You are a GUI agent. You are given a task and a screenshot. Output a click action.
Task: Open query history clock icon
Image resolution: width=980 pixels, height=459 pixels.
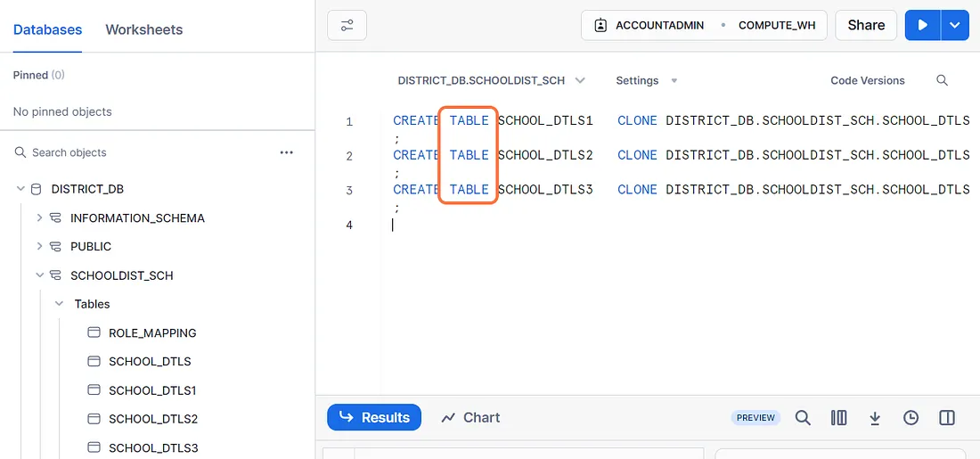point(911,418)
